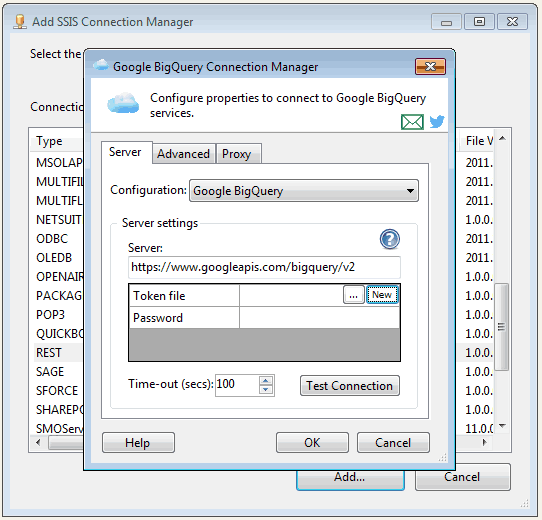Click the Server URL input field
542x520 pixels.
tap(264, 267)
